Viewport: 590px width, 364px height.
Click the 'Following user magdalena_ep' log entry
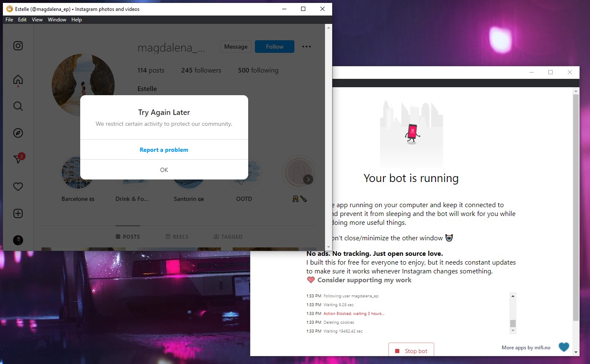click(x=351, y=296)
